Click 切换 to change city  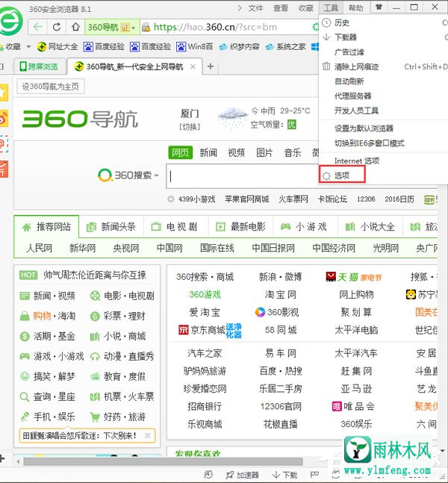(190, 127)
